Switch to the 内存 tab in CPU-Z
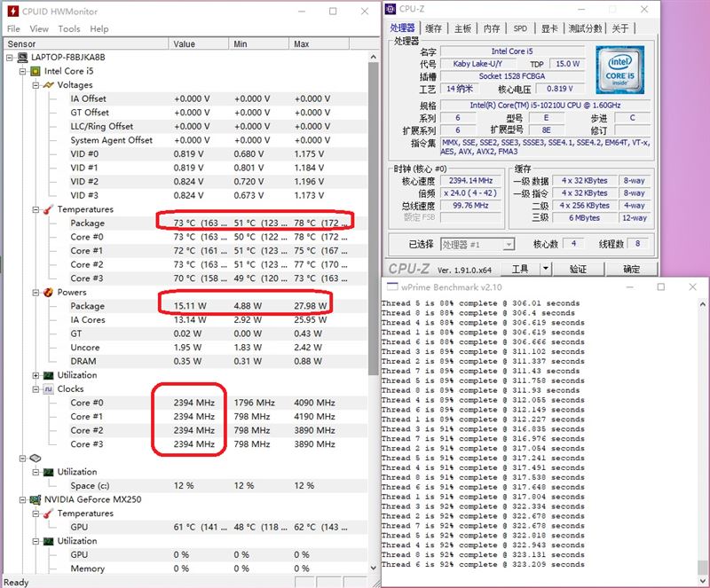710x588 pixels. 492,28
